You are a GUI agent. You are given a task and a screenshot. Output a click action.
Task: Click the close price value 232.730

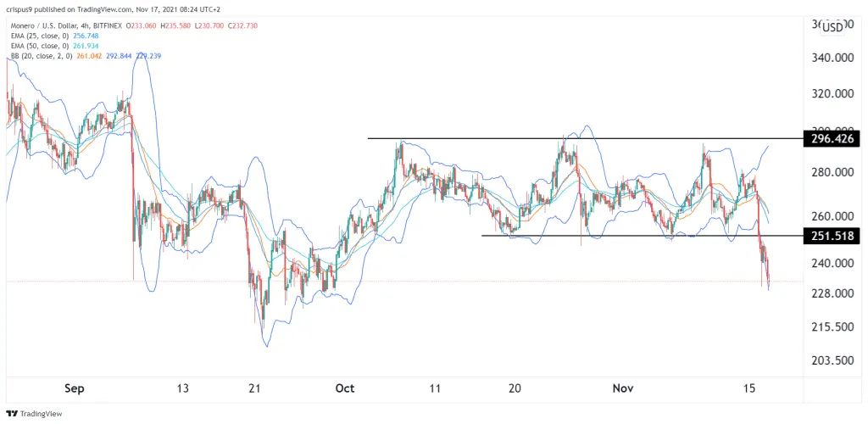coord(245,25)
